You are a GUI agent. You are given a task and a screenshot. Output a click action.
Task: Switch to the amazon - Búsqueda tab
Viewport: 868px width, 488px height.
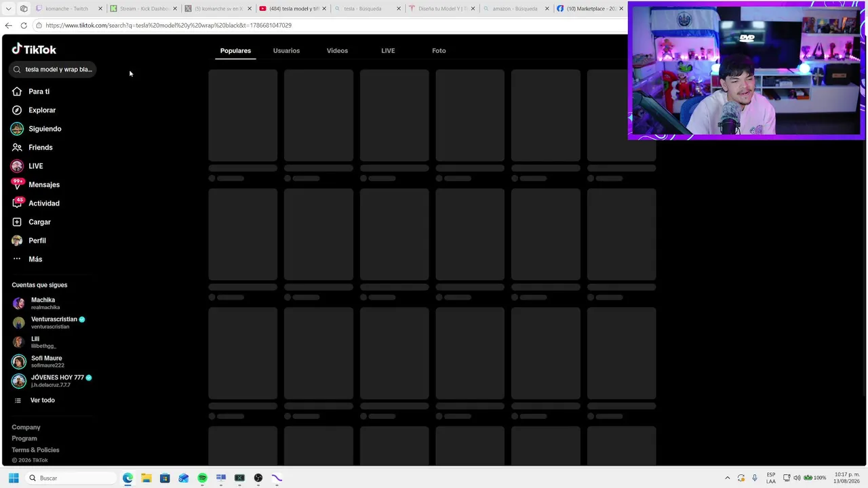tap(517, 9)
